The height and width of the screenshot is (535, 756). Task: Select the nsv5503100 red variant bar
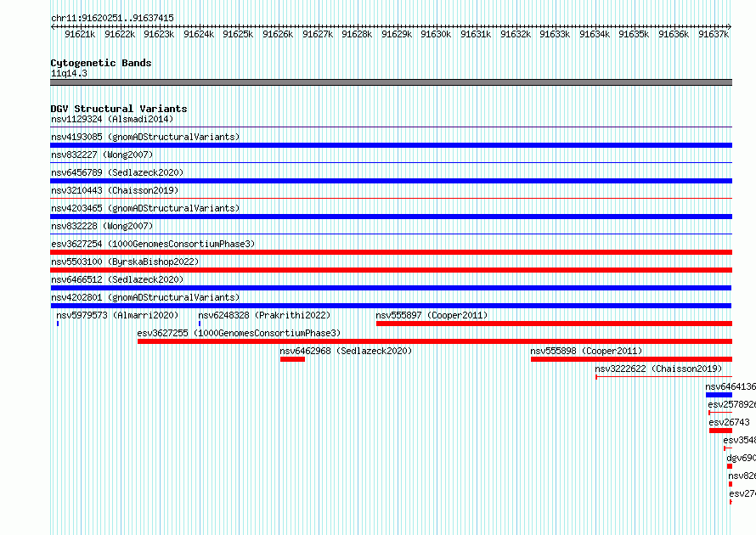coord(391,270)
